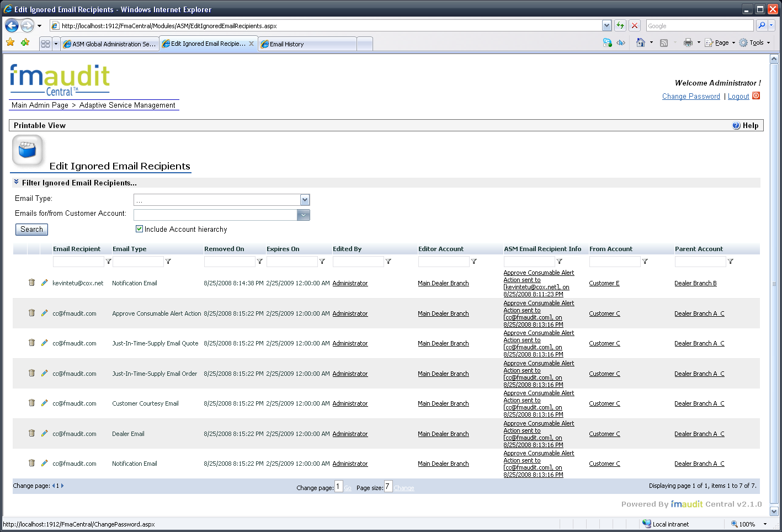The height and width of the screenshot is (532, 782).
Task: Edit the Customer Courtesy Email row
Action: pyautogui.click(x=45, y=403)
